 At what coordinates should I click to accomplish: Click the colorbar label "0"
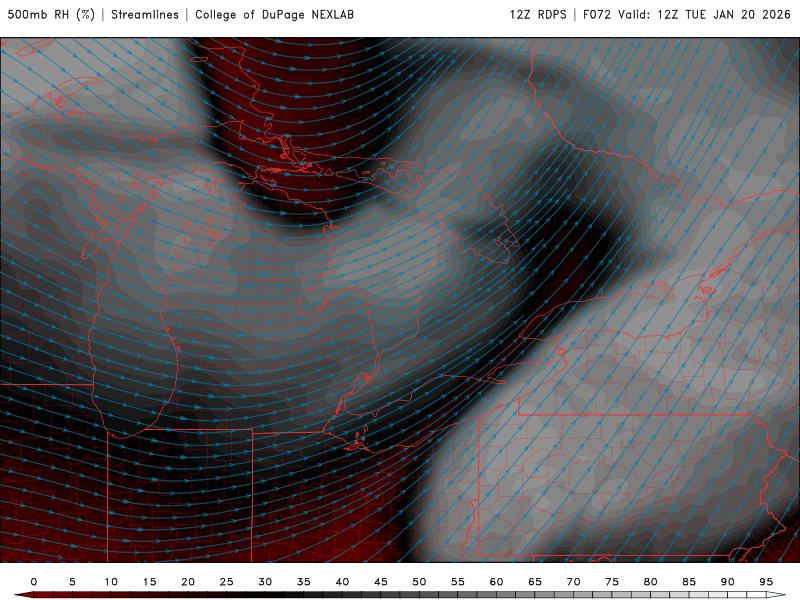pos(34,582)
